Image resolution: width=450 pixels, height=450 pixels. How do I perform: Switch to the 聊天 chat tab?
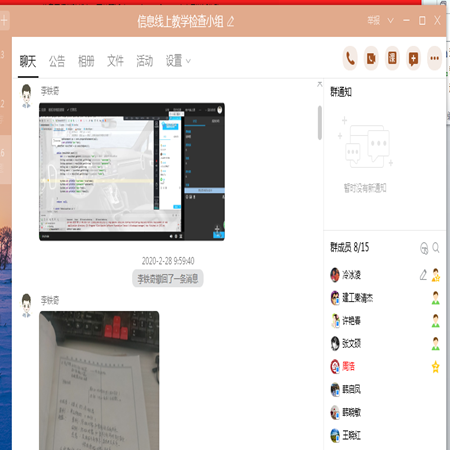point(28,61)
